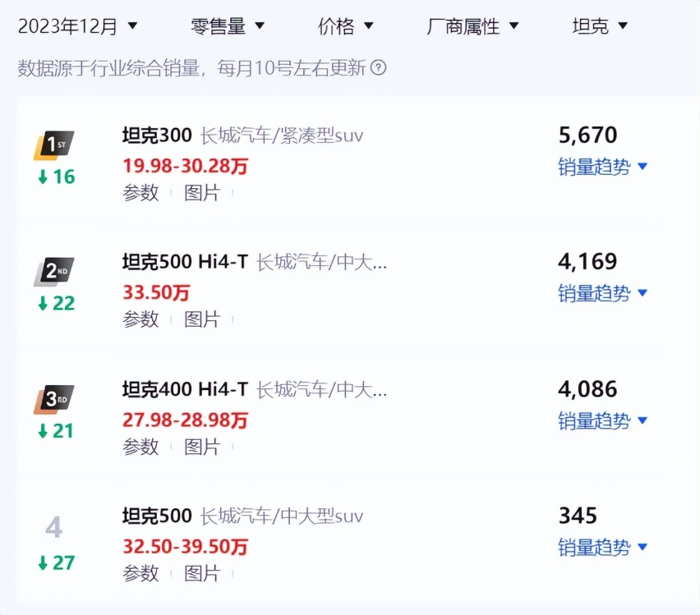Open the 零售量 filter dropdown
This screenshot has height=615, width=700.
tap(228, 26)
